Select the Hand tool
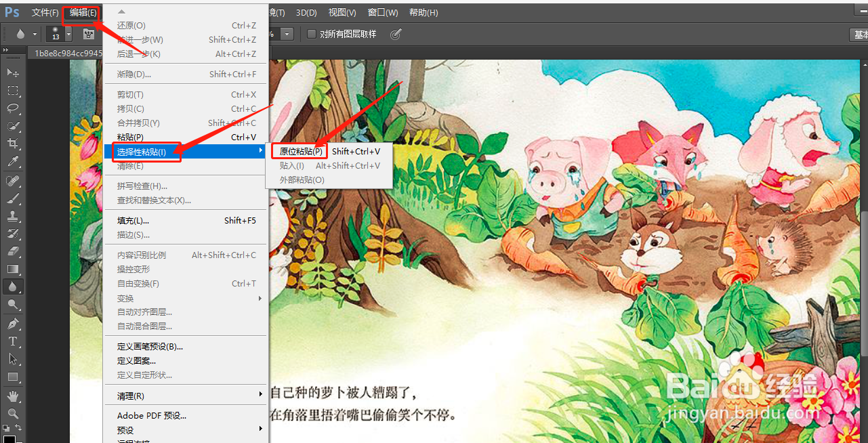Image resolution: width=868 pixels, height=443 pixels. [x=13, y=396]
